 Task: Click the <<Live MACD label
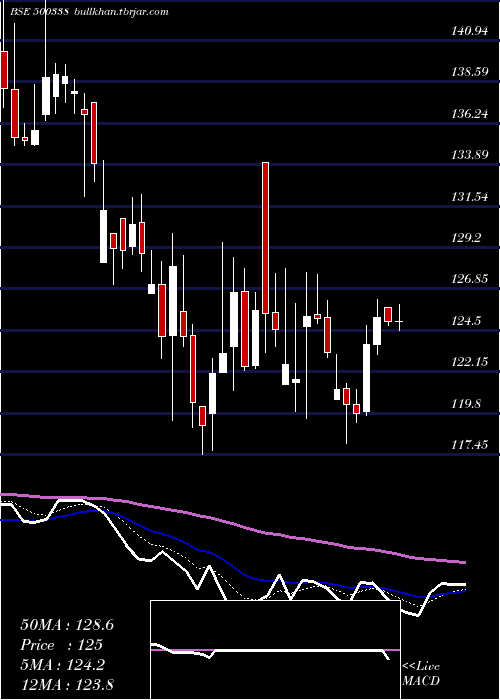[421, 674]
